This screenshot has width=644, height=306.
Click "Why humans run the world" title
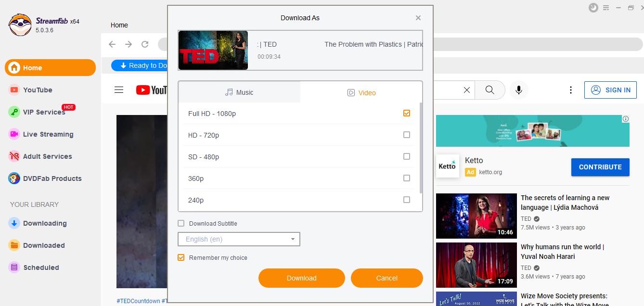point(562,252)
